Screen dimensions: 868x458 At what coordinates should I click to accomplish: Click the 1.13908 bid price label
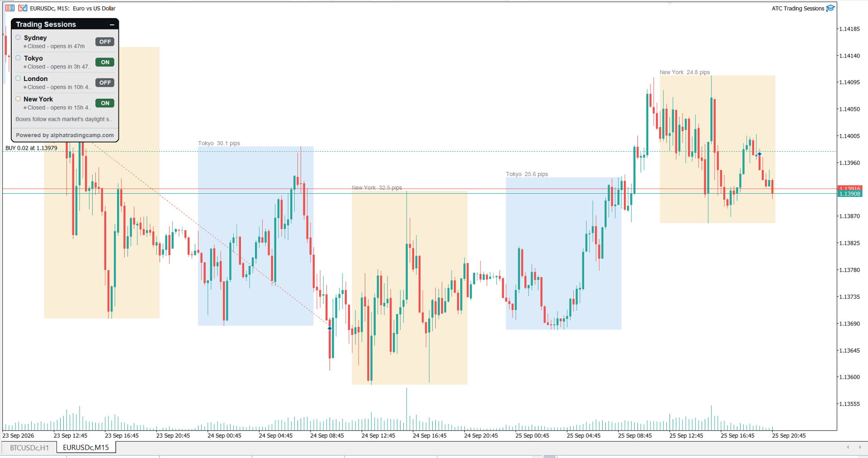tap(850, 194)
